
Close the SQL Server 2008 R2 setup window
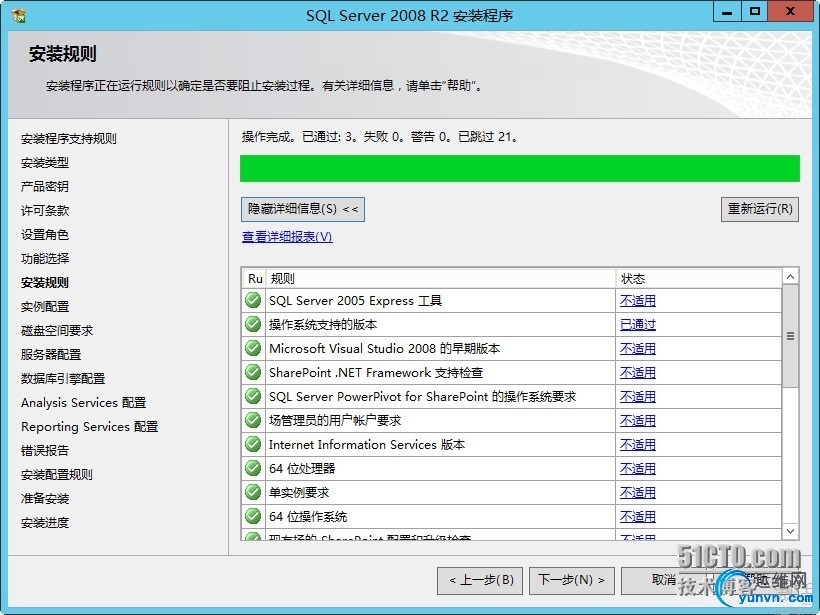[x=790, y=12]
